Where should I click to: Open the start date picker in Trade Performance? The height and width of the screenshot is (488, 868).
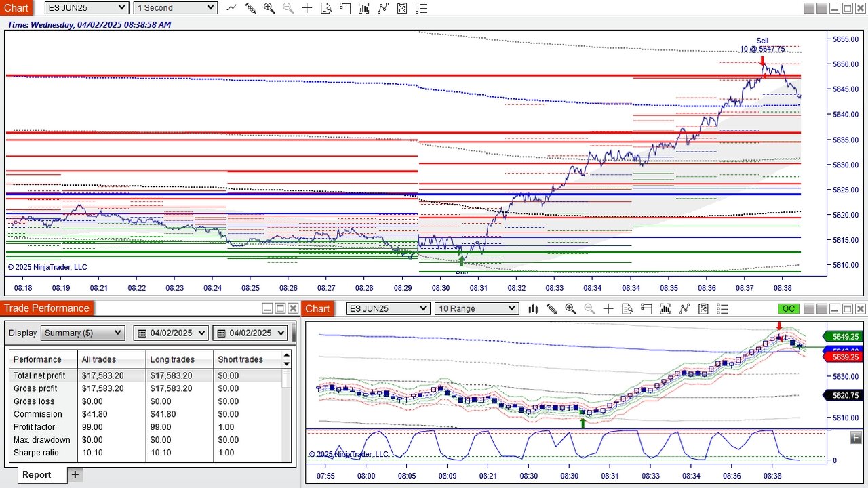(x=171, y=333)
